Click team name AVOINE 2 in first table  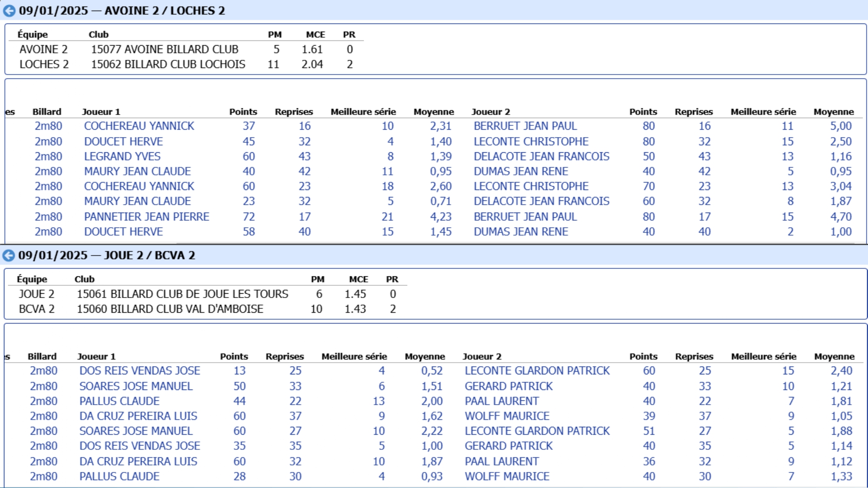[x=43, y=49]
